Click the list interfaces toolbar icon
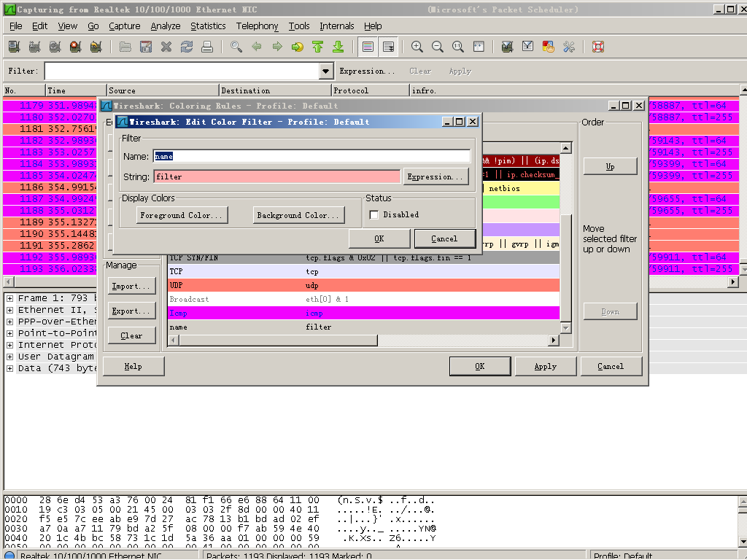The height and width of the screenshot is (560, 747). (x=15, y=47)
